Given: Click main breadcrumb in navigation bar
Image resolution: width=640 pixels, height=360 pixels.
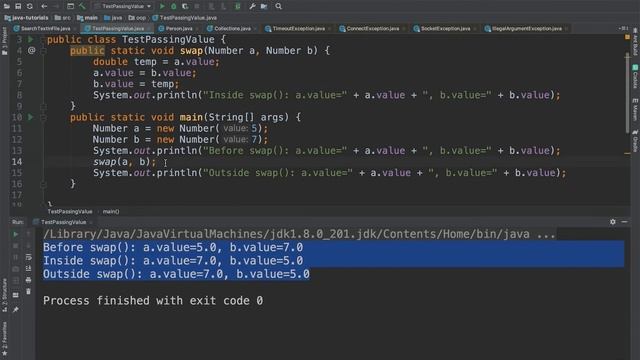Looking at the screenshot, I should (x=87, y=18).
